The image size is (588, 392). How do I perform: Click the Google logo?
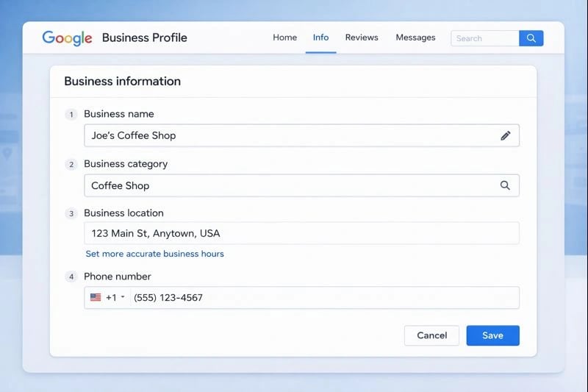[67, 38]
